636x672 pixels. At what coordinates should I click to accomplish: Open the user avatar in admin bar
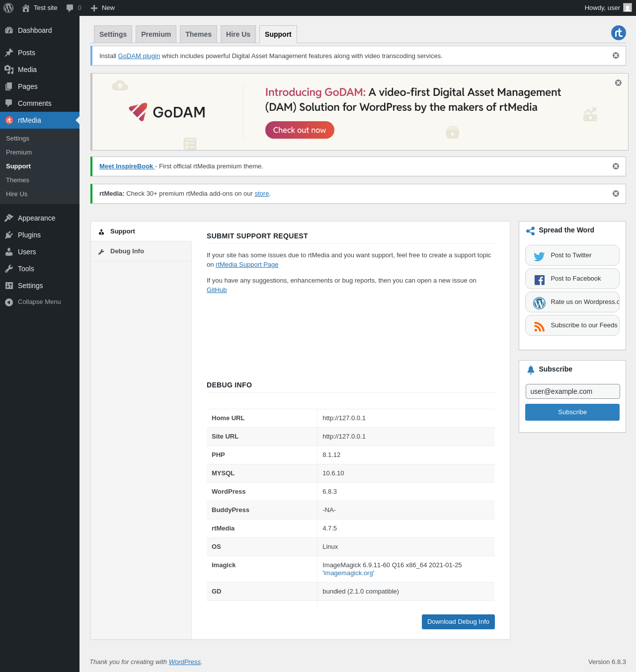coord(628,8)
